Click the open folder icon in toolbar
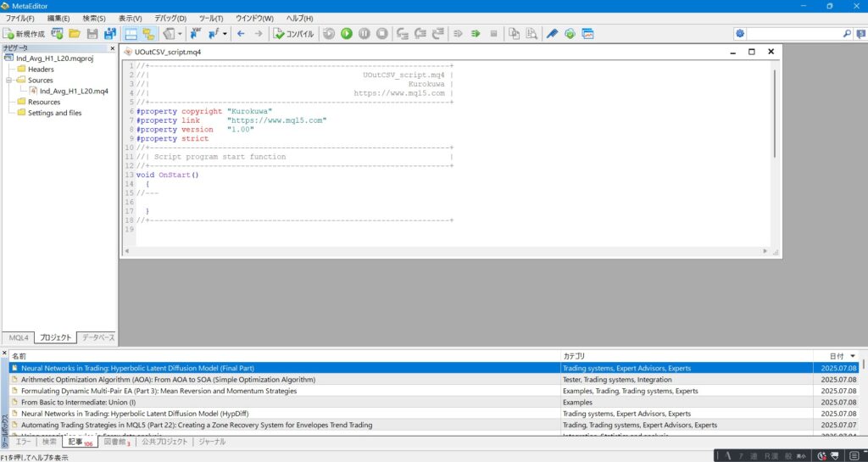868x462 pixels. pyautogui.click(x=75, y=34)
